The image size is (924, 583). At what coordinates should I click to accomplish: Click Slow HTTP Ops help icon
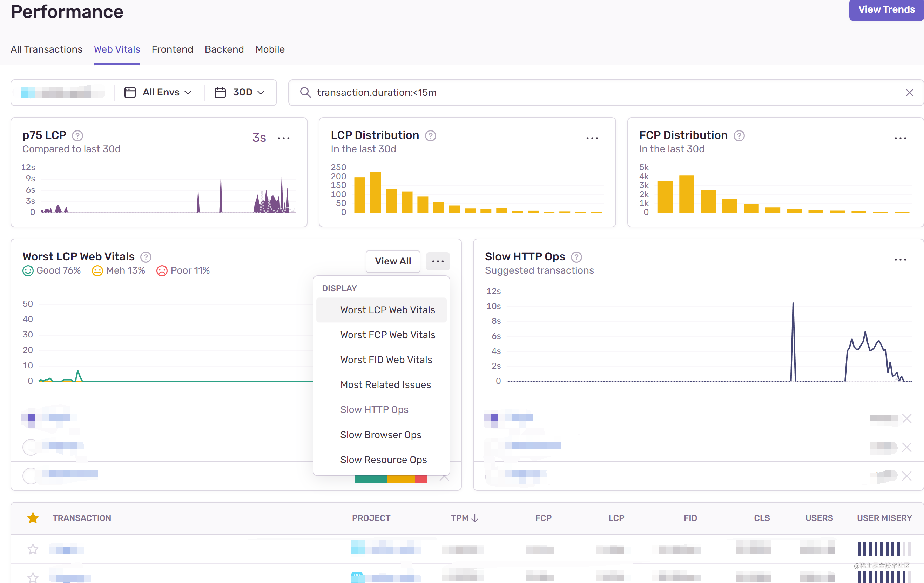(576, 257)
